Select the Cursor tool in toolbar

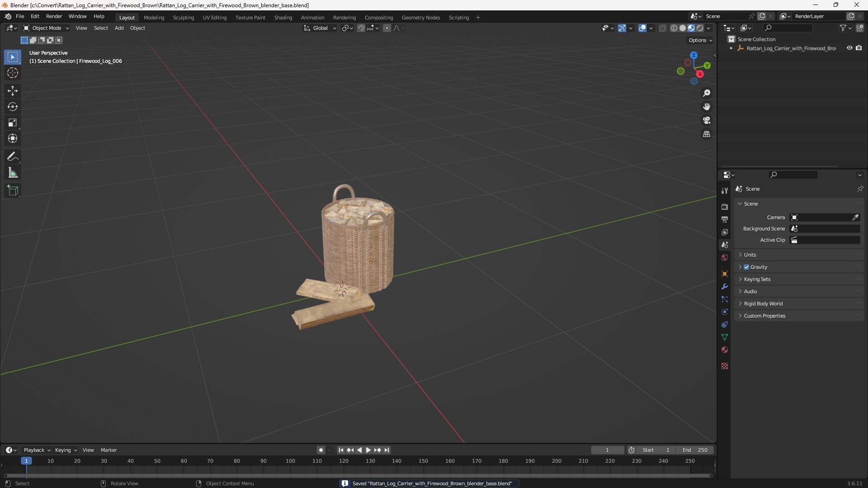pos(13,73)
